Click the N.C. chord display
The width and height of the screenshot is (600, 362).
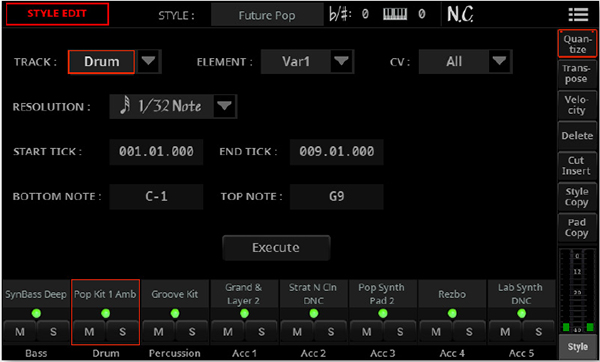pyautogui.click(x=460, y=15)
